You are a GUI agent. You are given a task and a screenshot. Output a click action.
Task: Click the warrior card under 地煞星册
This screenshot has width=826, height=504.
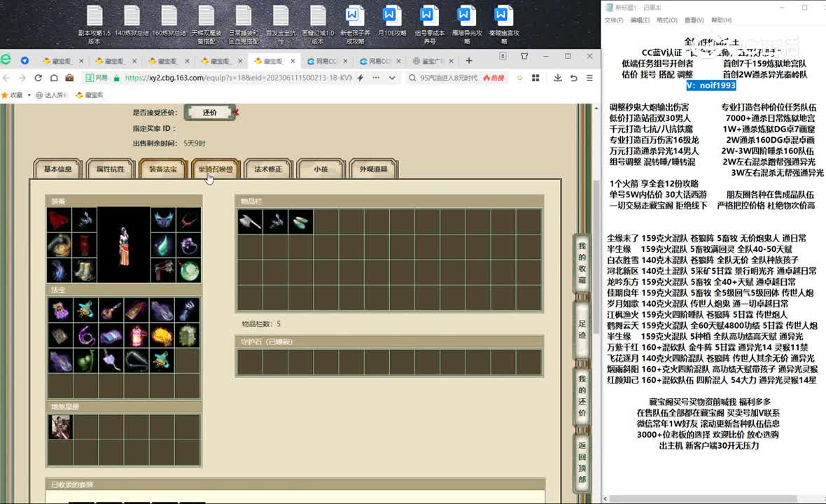click(x=61, y=427)
